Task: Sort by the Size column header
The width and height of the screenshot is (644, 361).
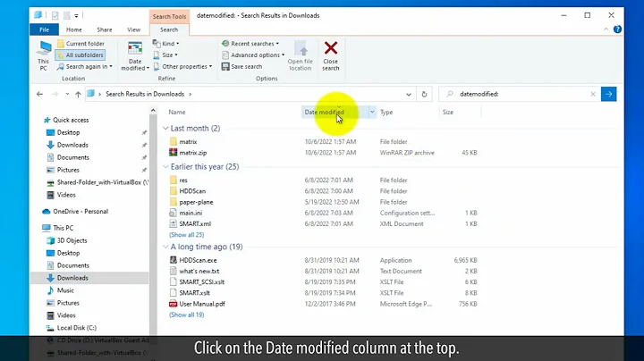Action: point(448,112)
